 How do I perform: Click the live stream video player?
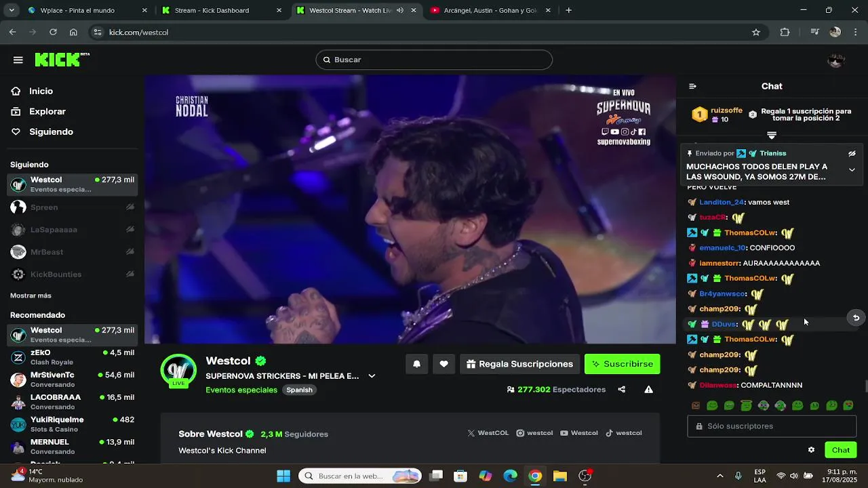pyautogui.click(x=410, y=209)
